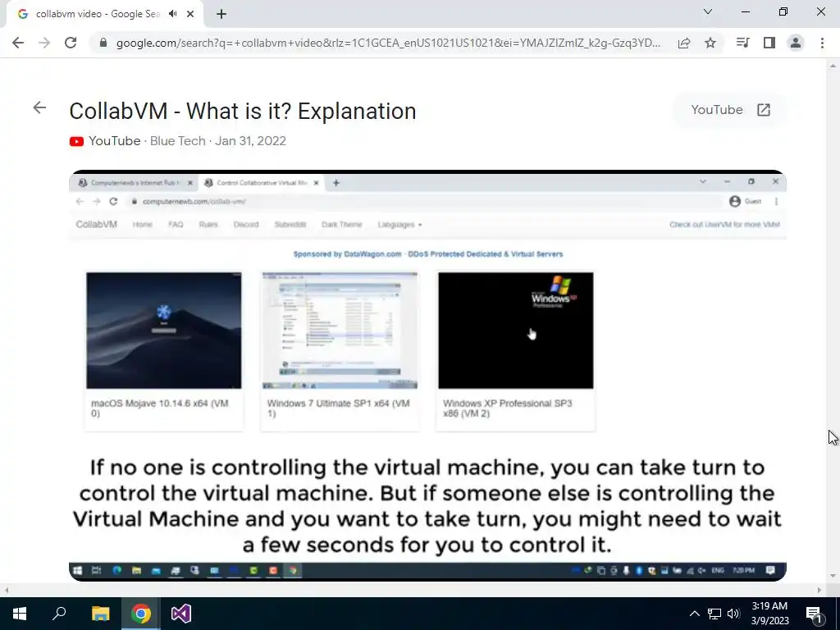Toggle the Chrome side panel

tap(769, 43)
